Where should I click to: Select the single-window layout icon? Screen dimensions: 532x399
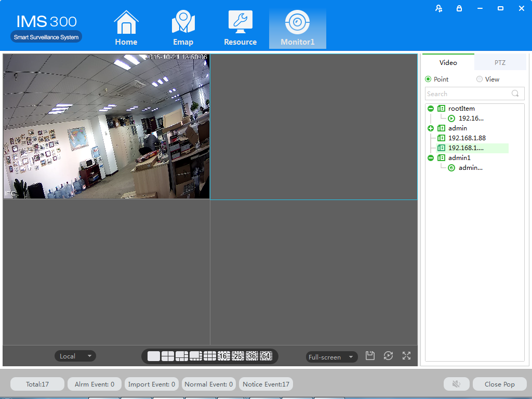(154, 356)
